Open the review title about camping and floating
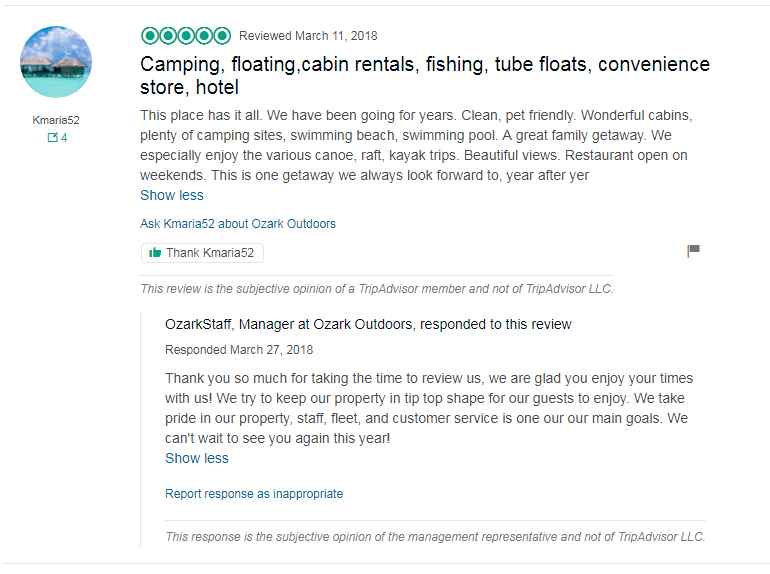Screen dimensions: 770x574 [425, 76]
